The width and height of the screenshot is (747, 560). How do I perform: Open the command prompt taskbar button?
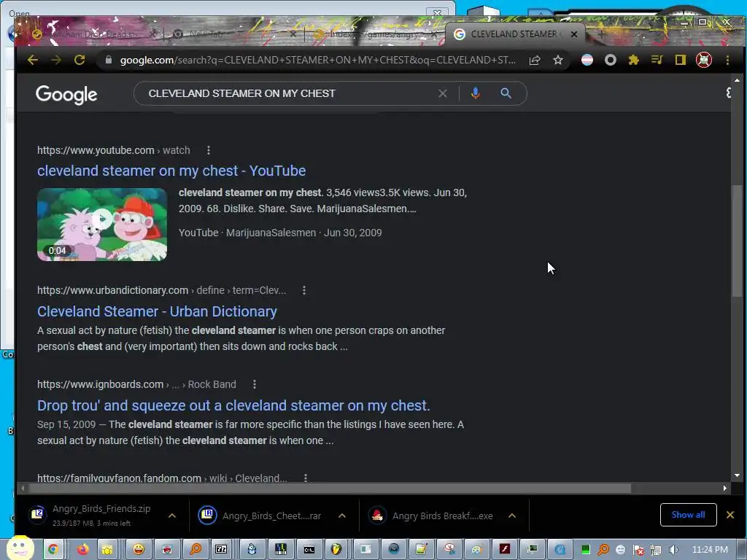click(309, 549)
